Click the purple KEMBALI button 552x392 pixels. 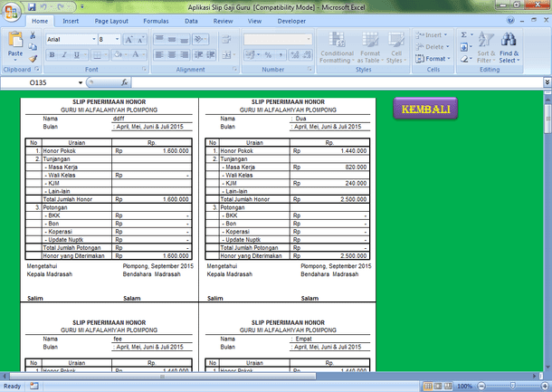[x=425, y=109]
